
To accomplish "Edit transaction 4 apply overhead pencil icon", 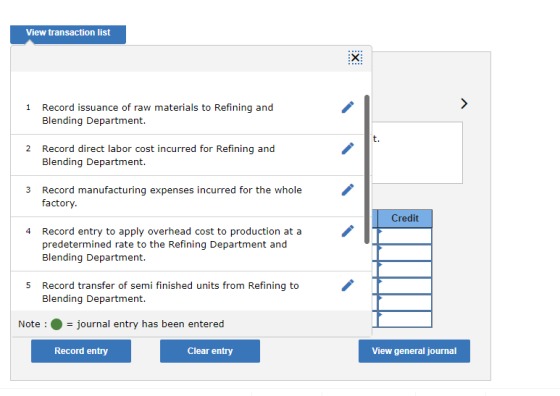I will click(348, 231).
